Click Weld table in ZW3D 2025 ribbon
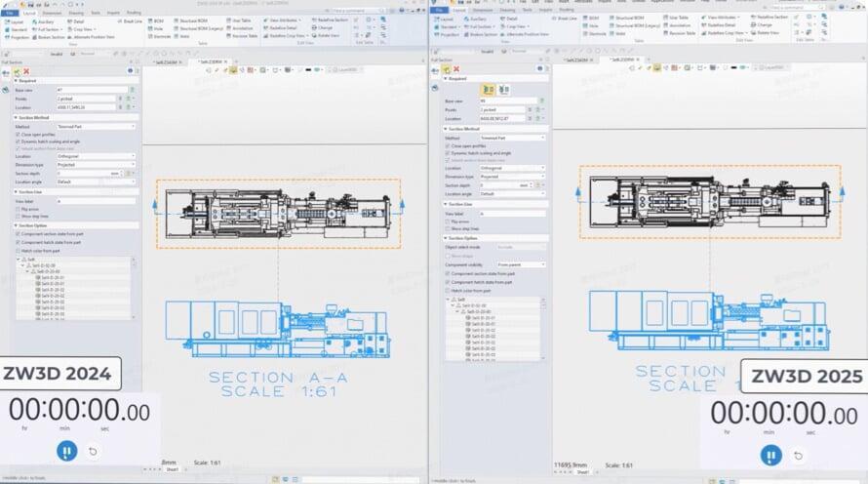 [617, 33]
